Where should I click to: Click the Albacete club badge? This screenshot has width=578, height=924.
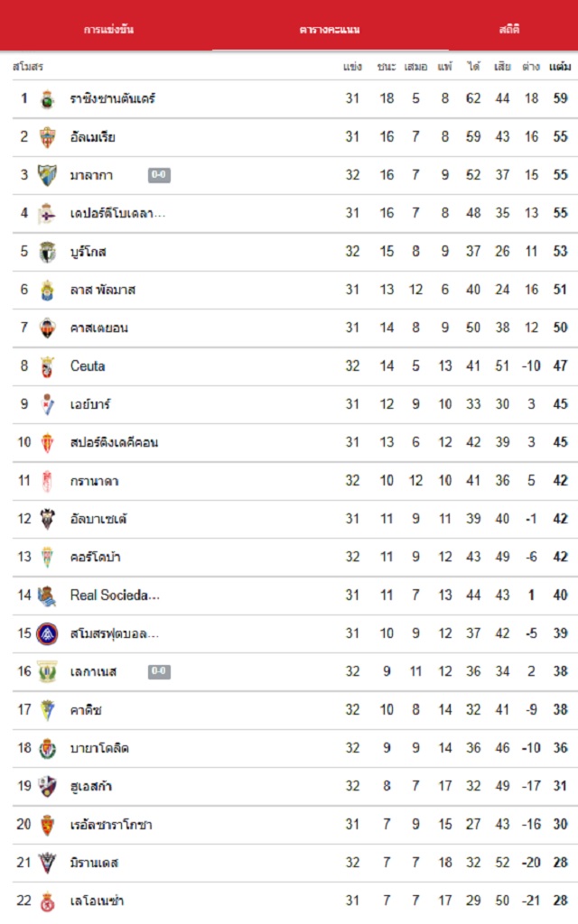coord(48,519)
